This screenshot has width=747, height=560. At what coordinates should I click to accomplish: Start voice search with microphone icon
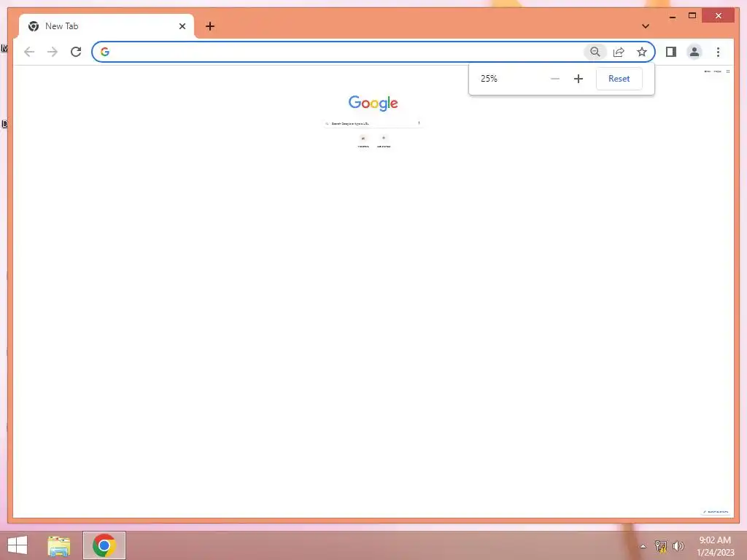419,123
